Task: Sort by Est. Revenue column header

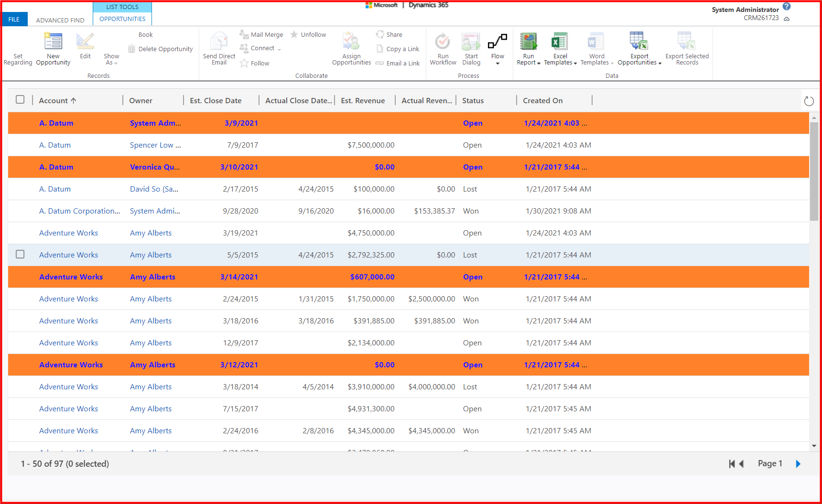Action: tap(363, 100)
